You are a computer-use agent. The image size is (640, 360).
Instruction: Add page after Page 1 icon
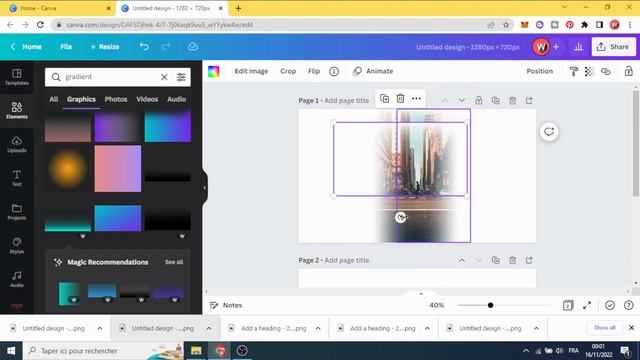tap(529, 100)
